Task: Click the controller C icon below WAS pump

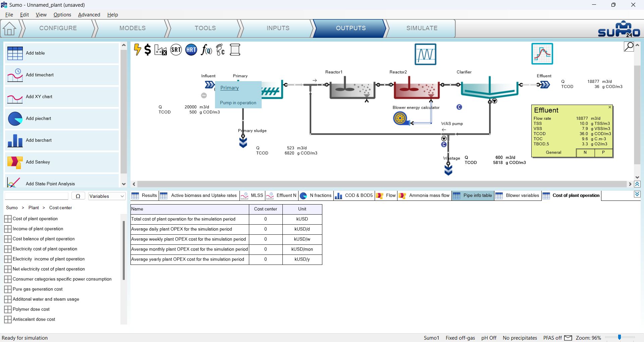Action: click(444, 145)
